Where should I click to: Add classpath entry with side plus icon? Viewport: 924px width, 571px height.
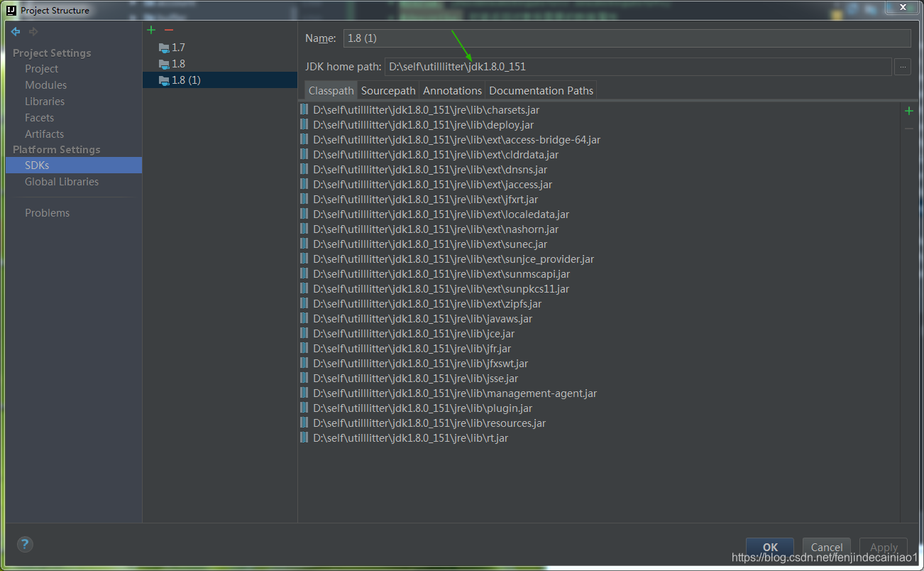[x=908, y=111]
